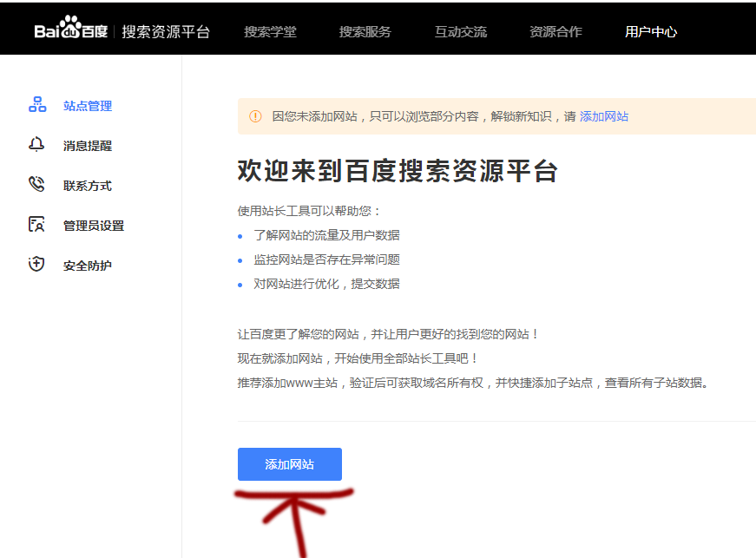Click the orange warning icon in the banner

[255, 116]
